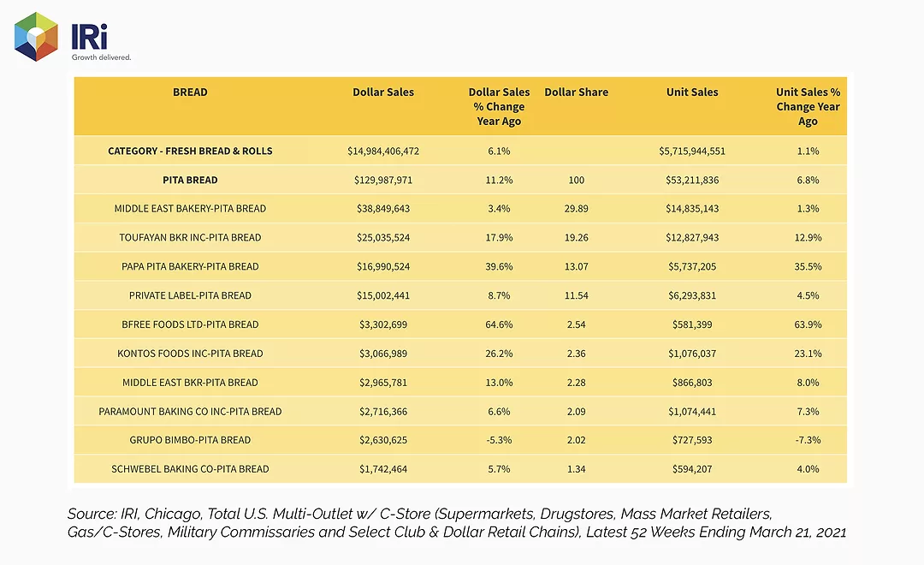Click the 23.1% unit change cell
This screenshot has width=924, height=565.
(x=808, y=354)
